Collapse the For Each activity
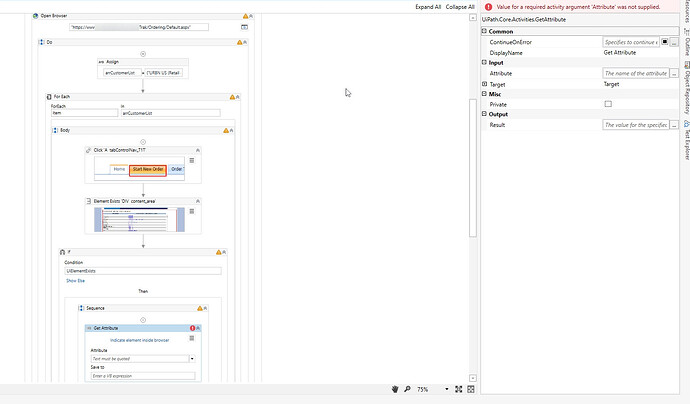This screenshot has width=690, height=404. 238,97
